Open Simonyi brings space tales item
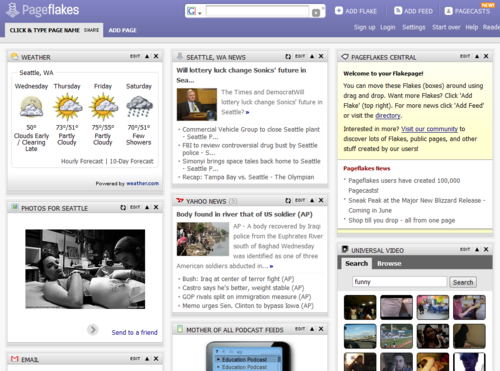 click(251, 165)
